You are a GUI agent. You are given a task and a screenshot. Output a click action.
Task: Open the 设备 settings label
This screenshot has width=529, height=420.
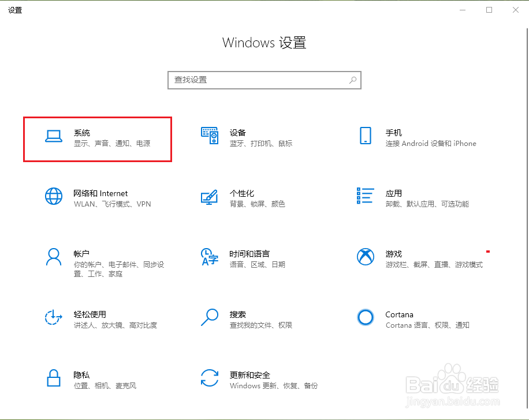click(x=238, y=133)
